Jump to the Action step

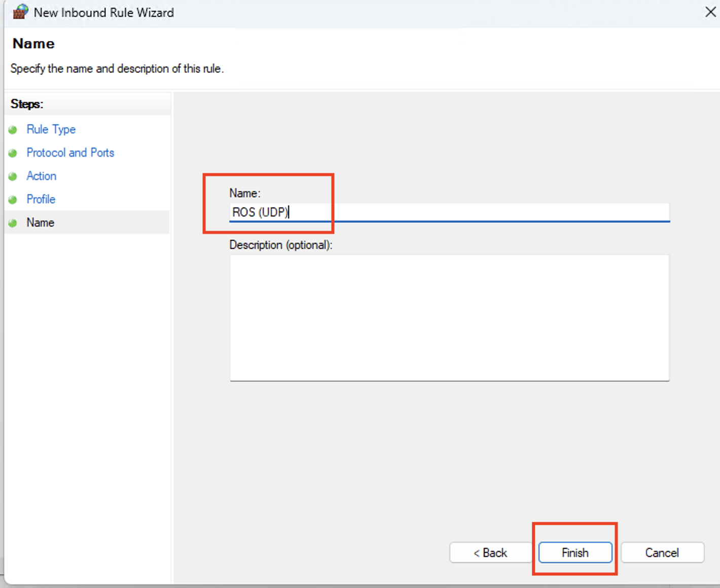[x=41, y=176]
